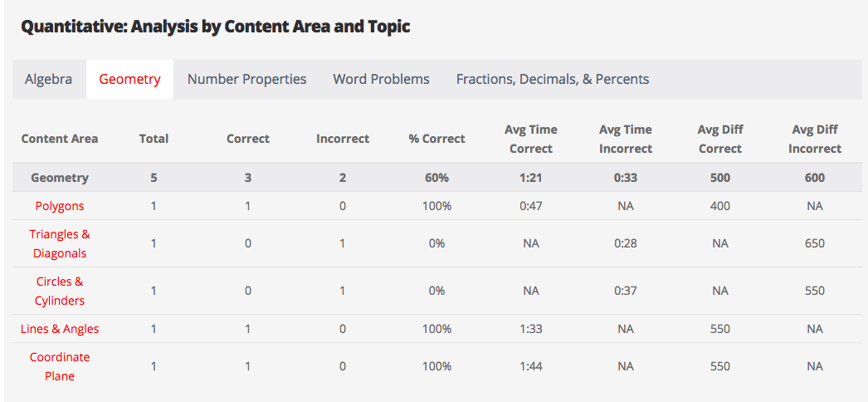Image resolution: width=868 pixels, height=402 pixels.
Task: Click the Avg Time Incorrect header
Action: click(626, 139)
